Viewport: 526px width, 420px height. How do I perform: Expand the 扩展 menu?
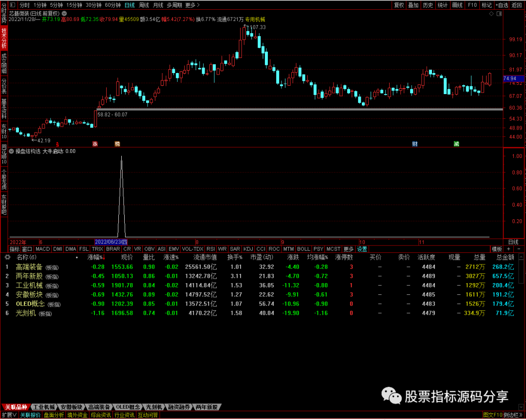click(9, 415)
